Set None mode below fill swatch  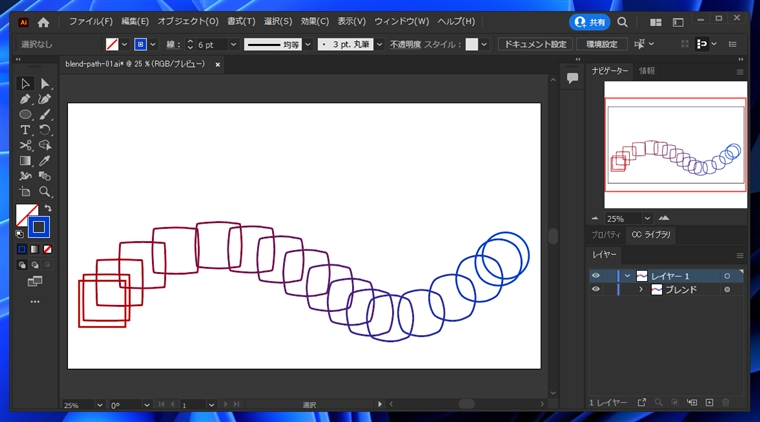[48, 250]
